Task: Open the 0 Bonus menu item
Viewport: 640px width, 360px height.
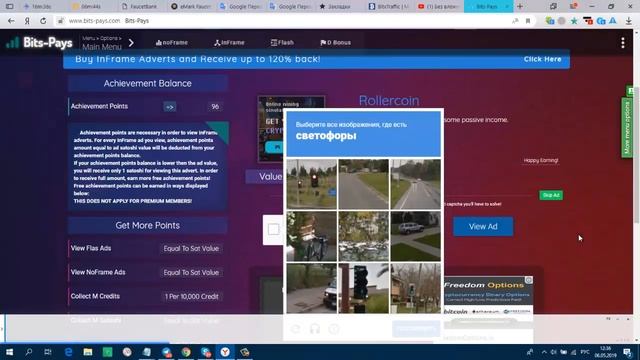Action: coord(336,42)
